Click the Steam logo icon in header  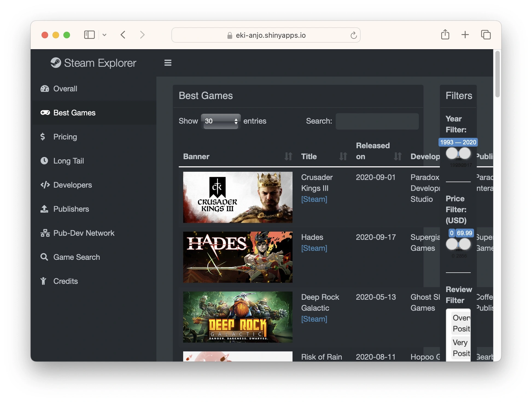tap(56, 63)
